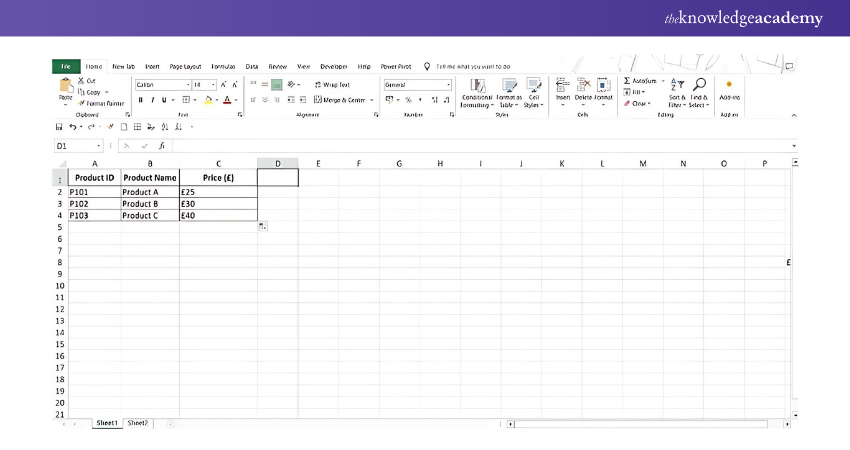
Task: Click the green File button
Action: [65, 66]
